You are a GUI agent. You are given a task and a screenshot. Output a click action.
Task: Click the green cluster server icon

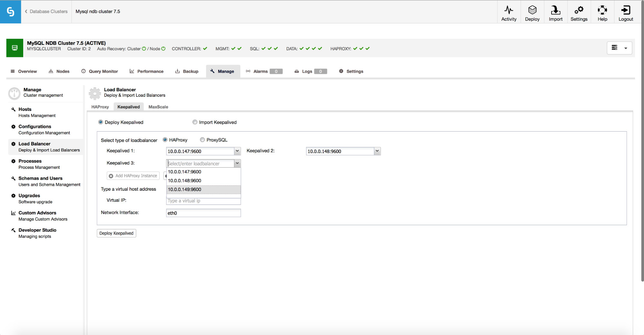tap(14, 48)
